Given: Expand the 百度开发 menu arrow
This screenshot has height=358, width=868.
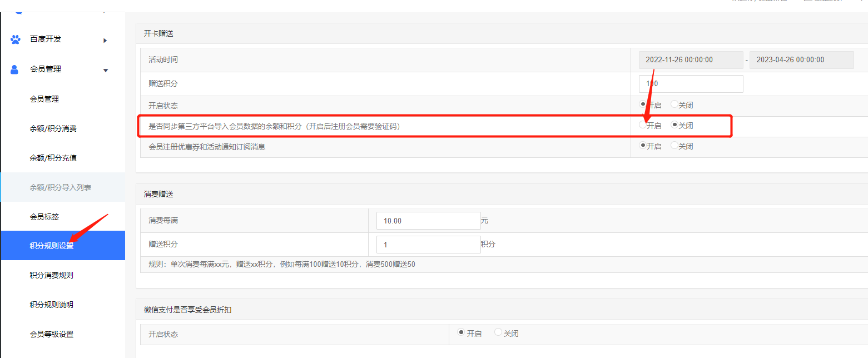Looking at the screenshot, I should [x=105, y=40].
